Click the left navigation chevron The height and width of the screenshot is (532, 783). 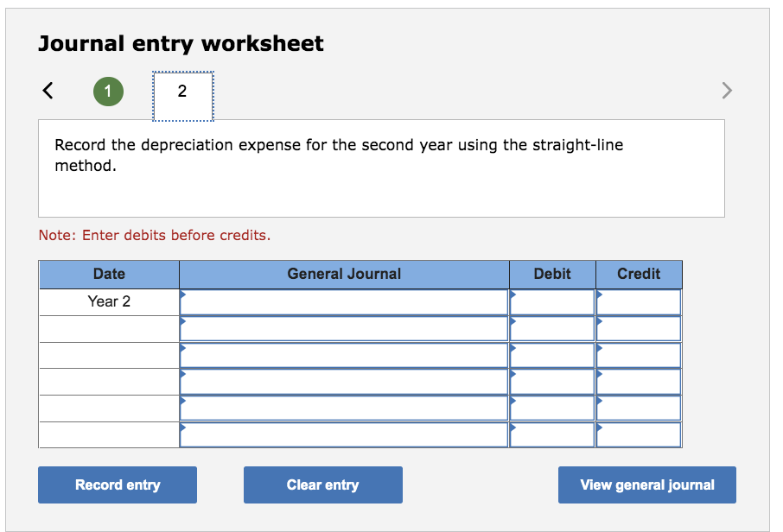click(48, 90)
